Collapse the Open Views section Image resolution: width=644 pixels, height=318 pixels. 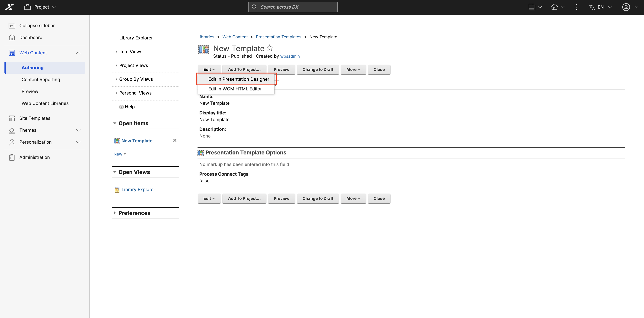click(115, 172)
